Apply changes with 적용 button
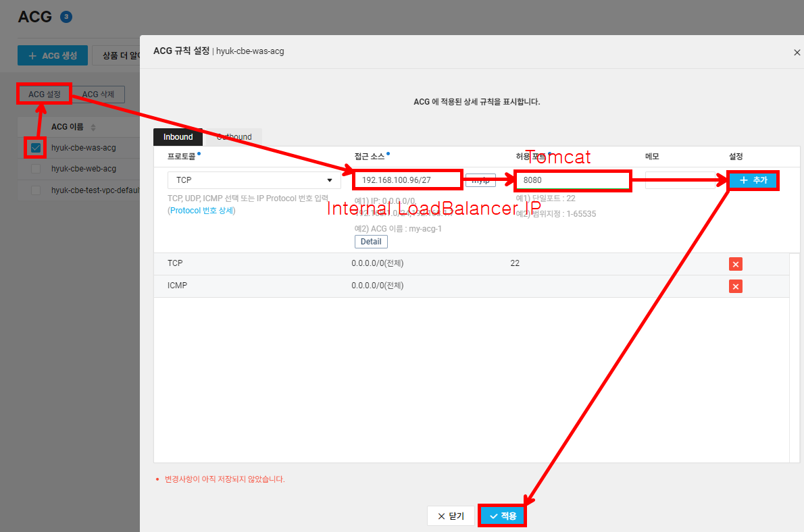Viewport: 804px width, 532px height. 503,516
